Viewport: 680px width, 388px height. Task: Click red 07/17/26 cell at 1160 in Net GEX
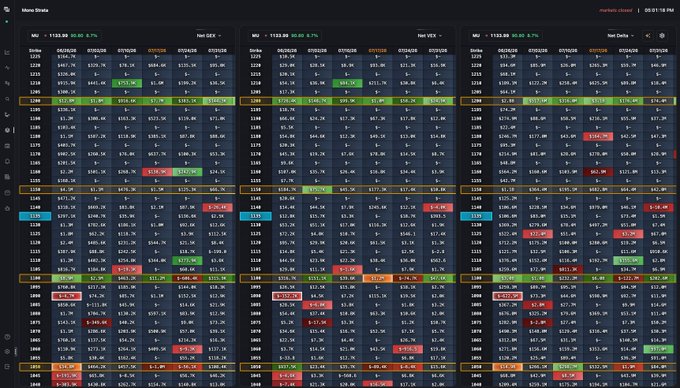coord(157,172)
